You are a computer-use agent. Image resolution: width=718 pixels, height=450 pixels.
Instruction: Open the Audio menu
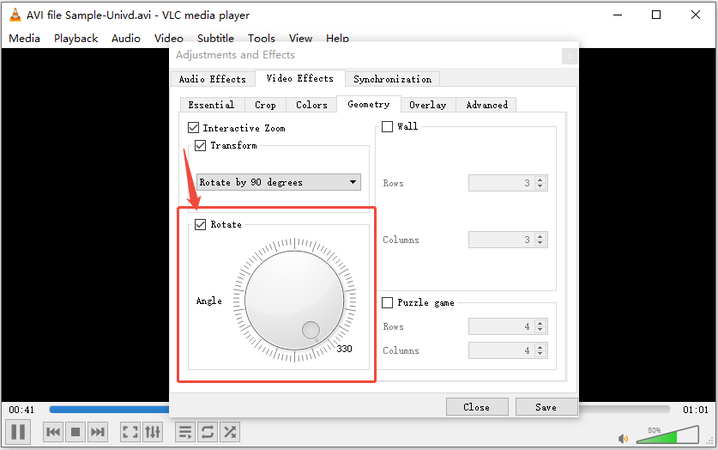[x=126, y=38]
